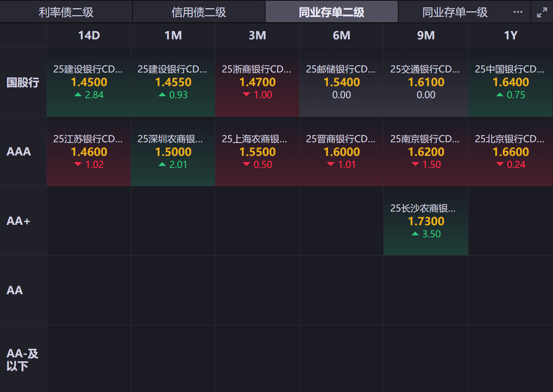Open 25建设银行CD cell at 1.4500
The height and width of the screenshot is (392, 553).
pyautogui.click(x=89, y=82)
